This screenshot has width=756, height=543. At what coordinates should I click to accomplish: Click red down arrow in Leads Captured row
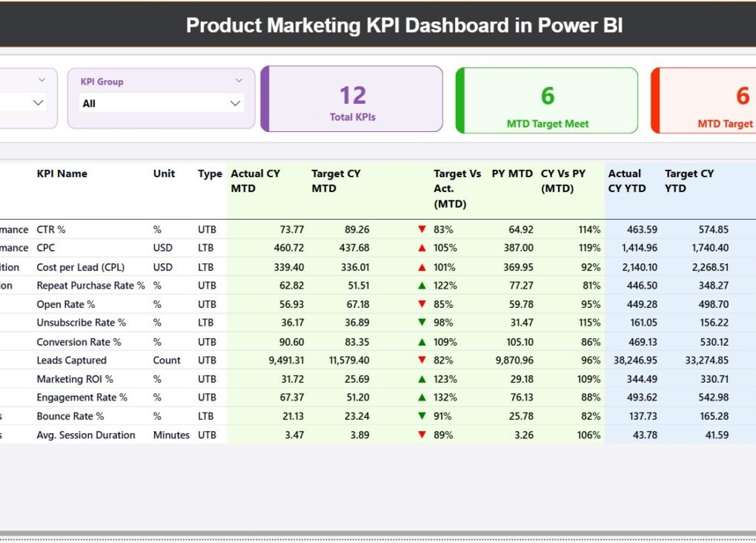(422, 360)
